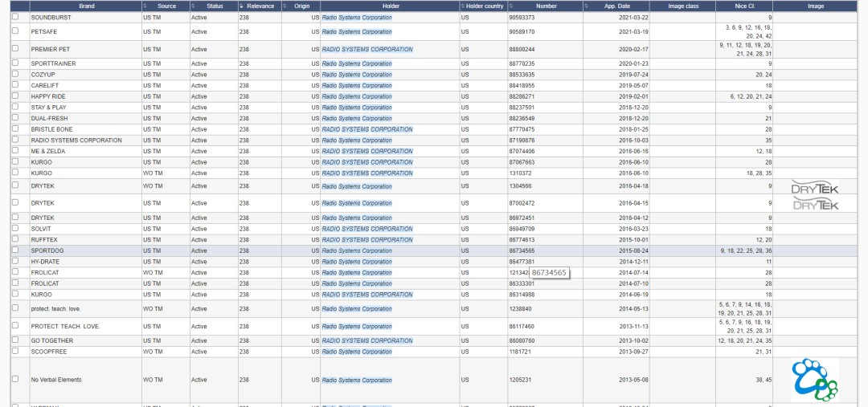This screenshot has height=407, width=868.
Task: Sort table using the Source column arrows
Action: click(x=145, y=6)
